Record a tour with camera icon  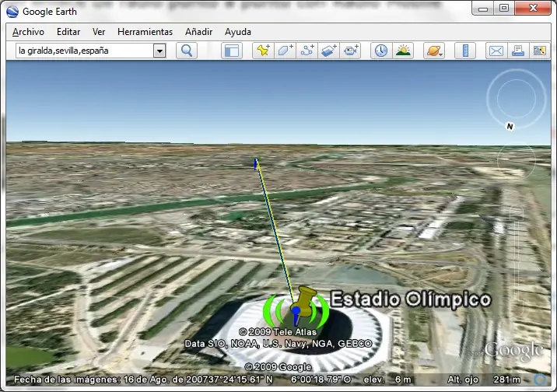(x=350, y=51)
